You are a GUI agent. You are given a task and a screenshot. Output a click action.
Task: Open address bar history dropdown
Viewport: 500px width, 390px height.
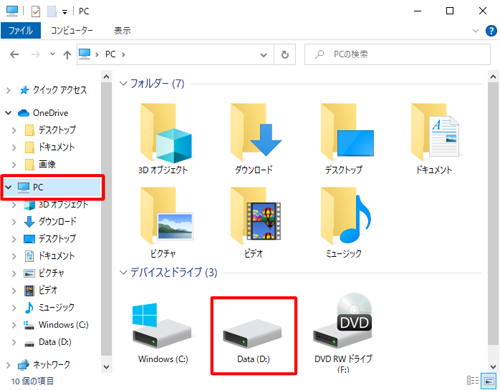[x=263, y=55]
